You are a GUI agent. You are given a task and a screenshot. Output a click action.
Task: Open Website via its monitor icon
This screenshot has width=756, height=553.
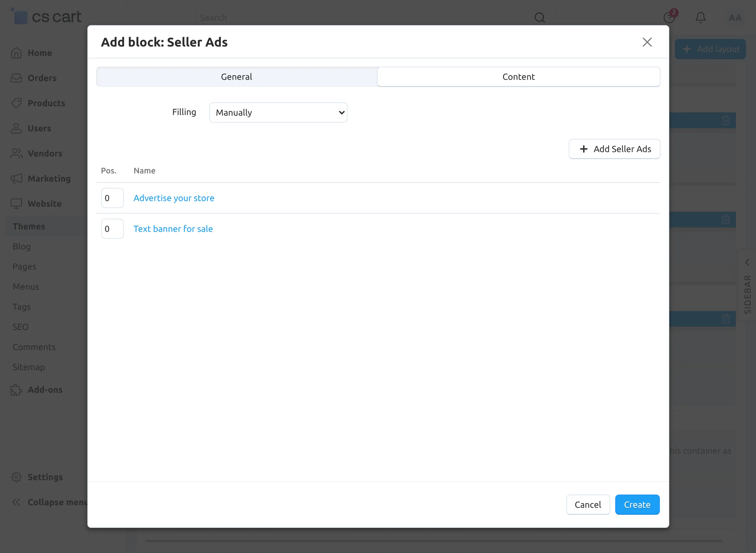(x=16, y=204)
